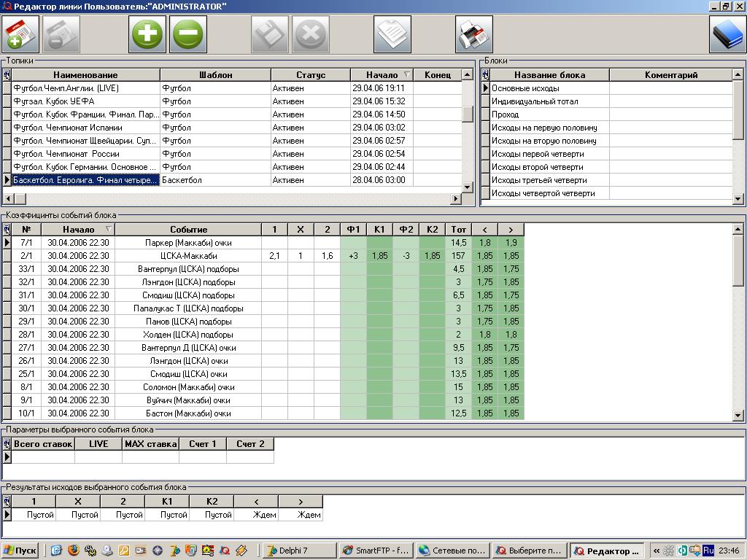The image size is (747, 560).
Task: Open the blue book icon in the toolbar
Action: pos(727,34)
